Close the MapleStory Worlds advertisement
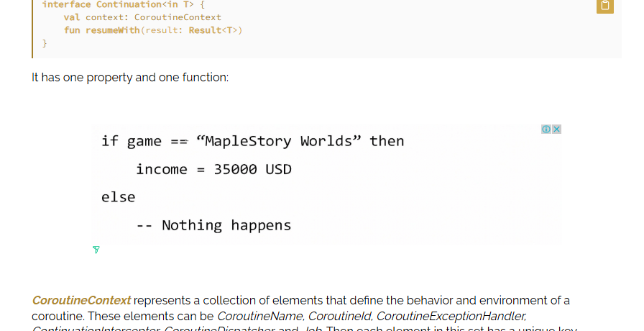Screen dimensions: 644x331 point(556,129)
